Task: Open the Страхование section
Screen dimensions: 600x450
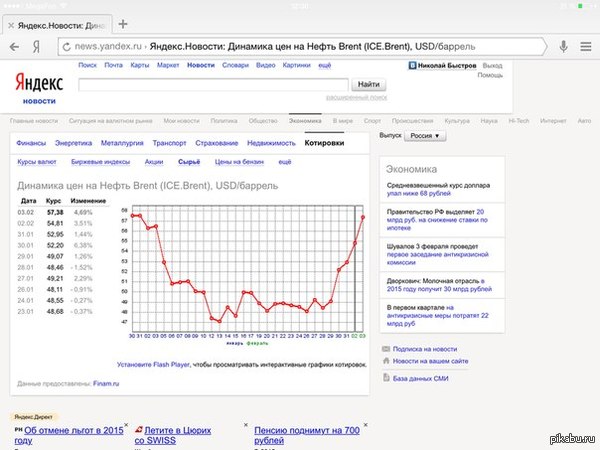Action: 217,143
